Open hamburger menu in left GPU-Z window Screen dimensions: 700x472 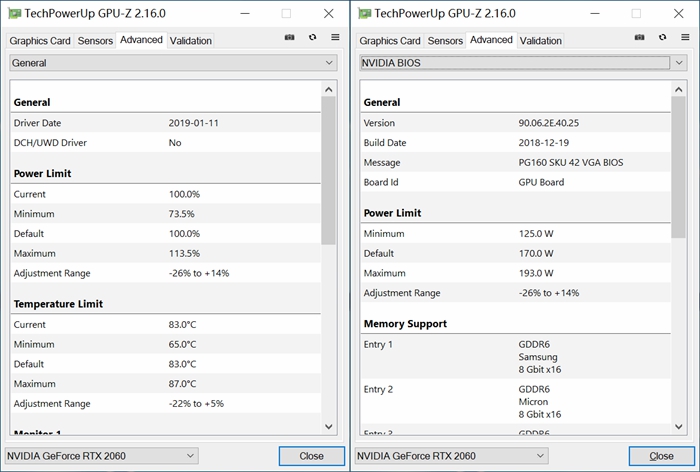click(x=335, y=38)
